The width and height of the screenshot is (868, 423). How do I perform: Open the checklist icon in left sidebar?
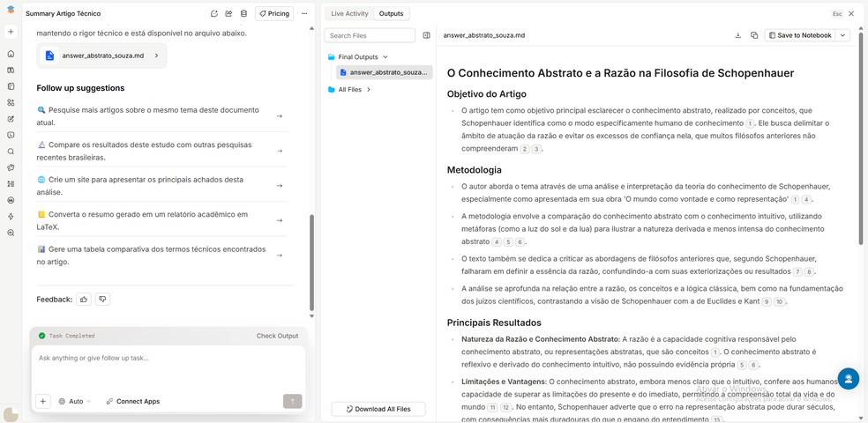[11, 183]
